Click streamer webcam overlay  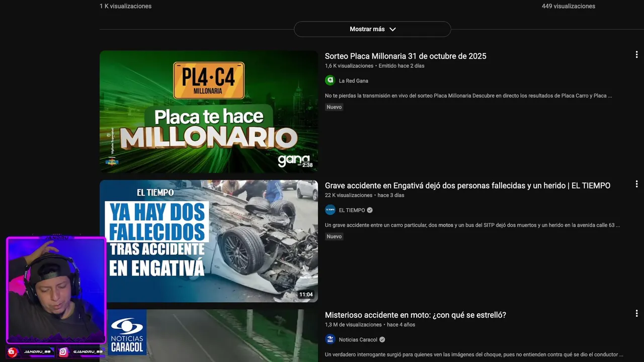coord(56,291)
